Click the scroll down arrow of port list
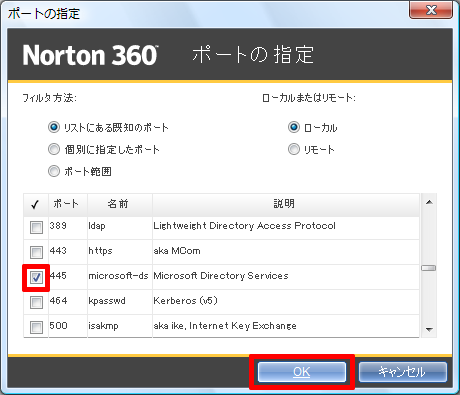 click(429, 330)
